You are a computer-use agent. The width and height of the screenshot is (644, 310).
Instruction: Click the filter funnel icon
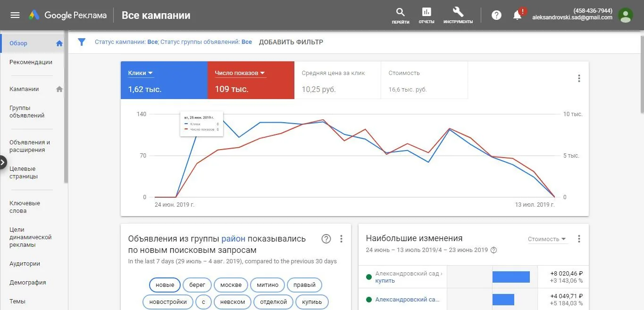(82, 42)
